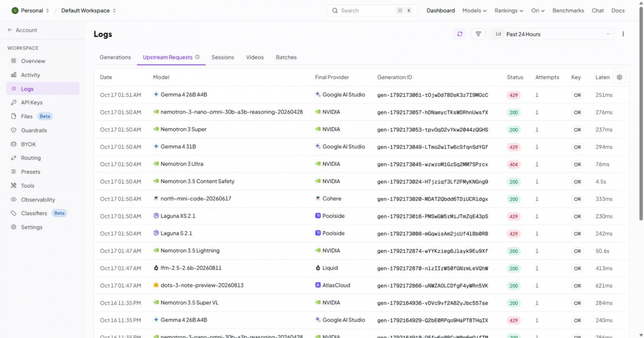
Task: Switch to the Videos tab
Action: click(x=255, y=57)
